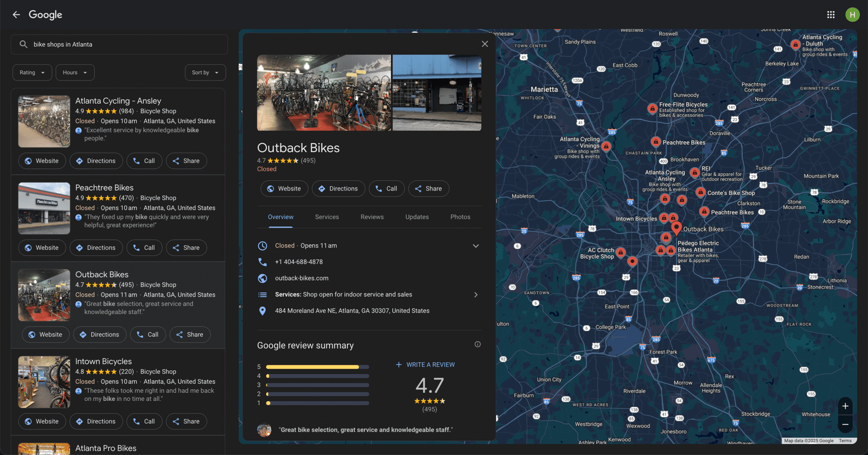Focus the 'bike shops in Atlanta' search field

119,45
